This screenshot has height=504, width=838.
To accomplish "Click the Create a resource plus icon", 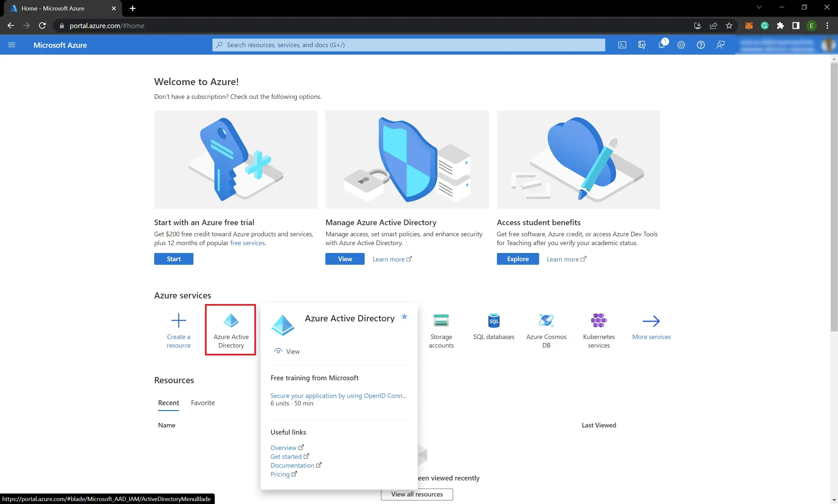I will point(179,321).
